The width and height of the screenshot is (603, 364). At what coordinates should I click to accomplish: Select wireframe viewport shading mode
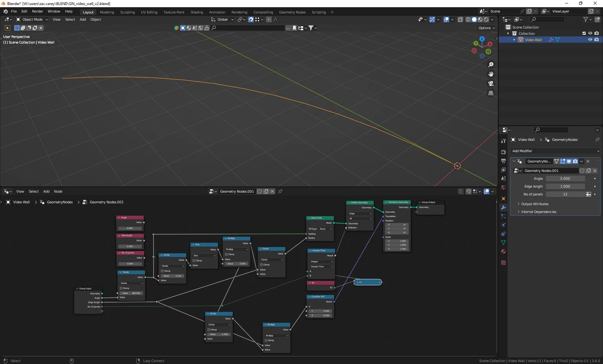point(468,20)
